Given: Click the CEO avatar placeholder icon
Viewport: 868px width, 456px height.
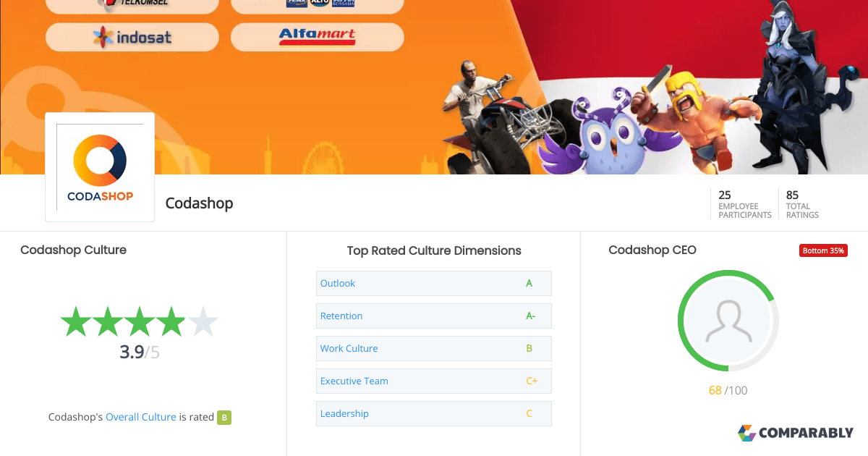Looking at the screenshot, I should (x=728, y=322).
